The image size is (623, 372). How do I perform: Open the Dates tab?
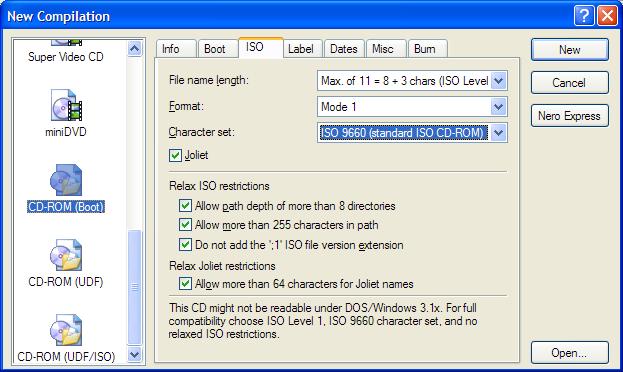[344, 49]
